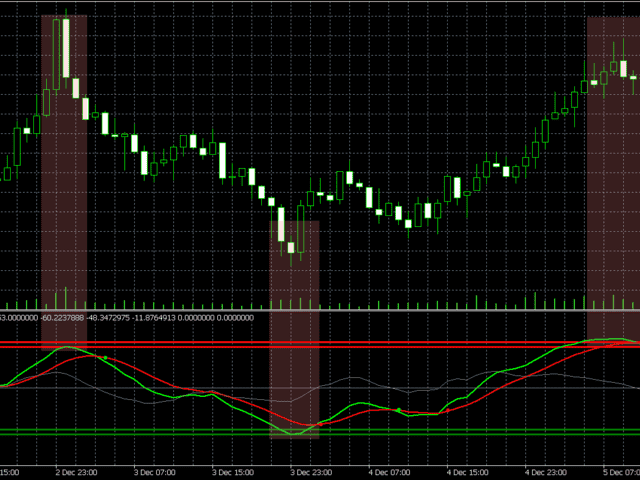Click the '2 Dec 23:00' time axis label

(x=76, y=472)
